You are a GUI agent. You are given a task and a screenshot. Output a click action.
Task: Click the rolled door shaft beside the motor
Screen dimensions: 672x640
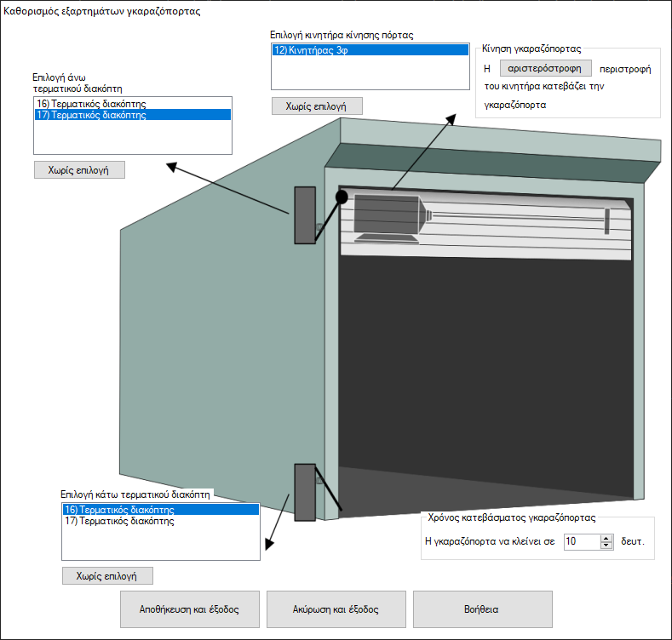pyautogui.click(x=520, y=218)
